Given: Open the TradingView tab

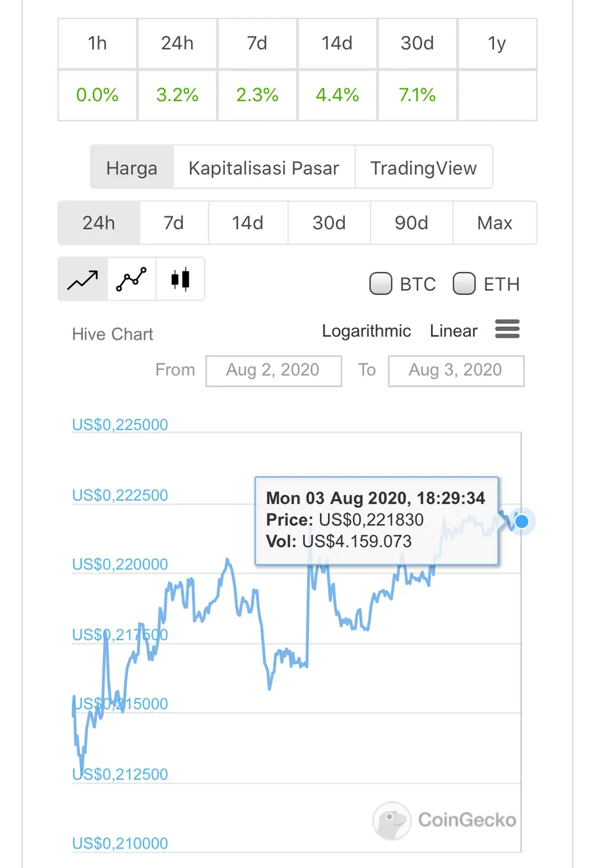Looking at the screenshot, I should [424, 167].
